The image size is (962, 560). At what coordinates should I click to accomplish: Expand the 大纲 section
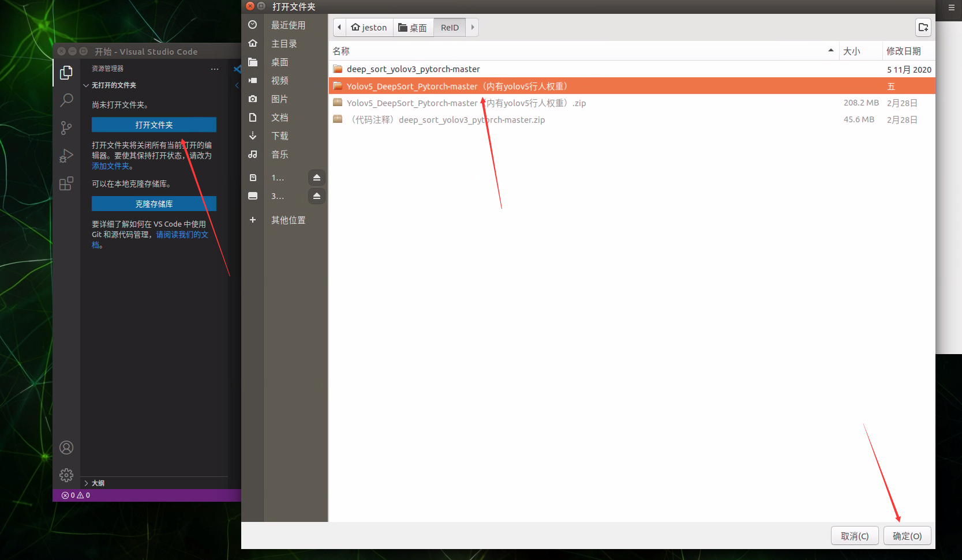pyautogui.click(x=94, y=483)
